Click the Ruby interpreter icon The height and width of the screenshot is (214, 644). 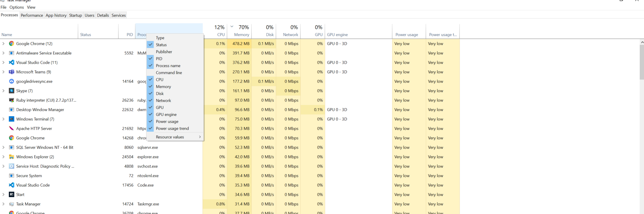[x=11, y=100]
